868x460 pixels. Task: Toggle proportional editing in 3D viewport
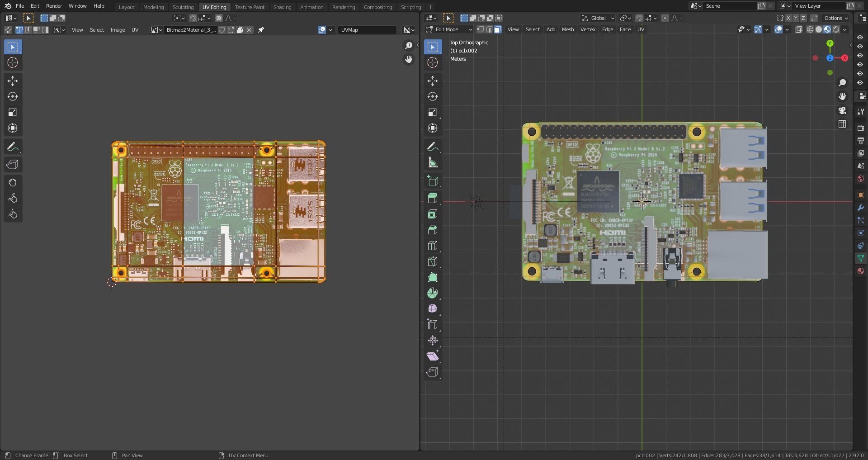tap(665, 18)
